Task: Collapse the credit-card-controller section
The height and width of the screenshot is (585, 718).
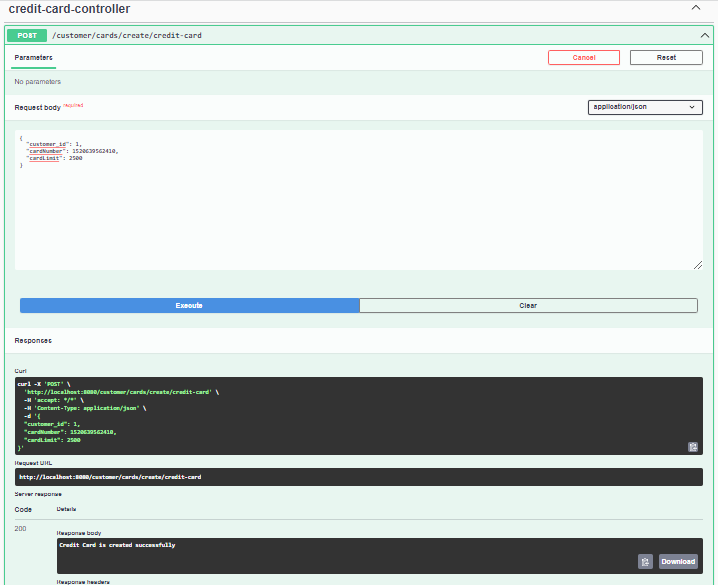Action: click(x=696, y=8)
